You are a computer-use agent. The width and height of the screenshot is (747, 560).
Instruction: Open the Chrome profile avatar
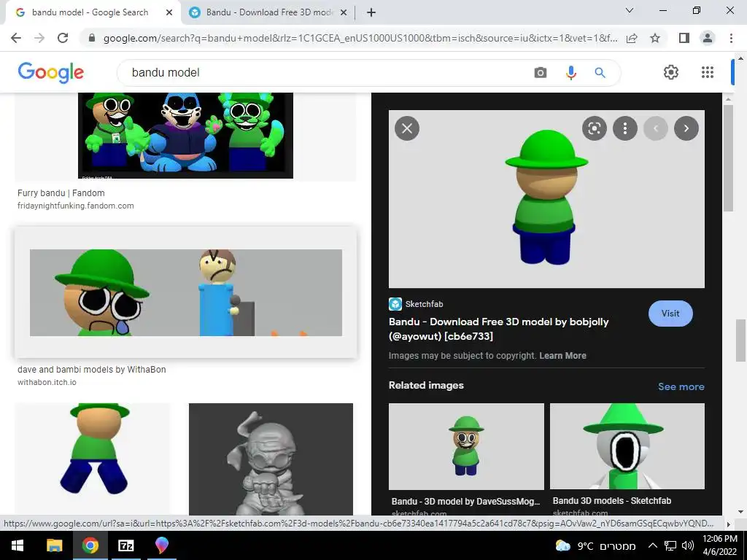click(708, 38)
